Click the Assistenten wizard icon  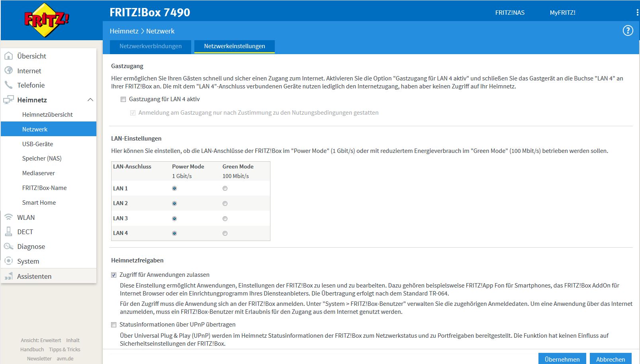[x=8, y=276]
